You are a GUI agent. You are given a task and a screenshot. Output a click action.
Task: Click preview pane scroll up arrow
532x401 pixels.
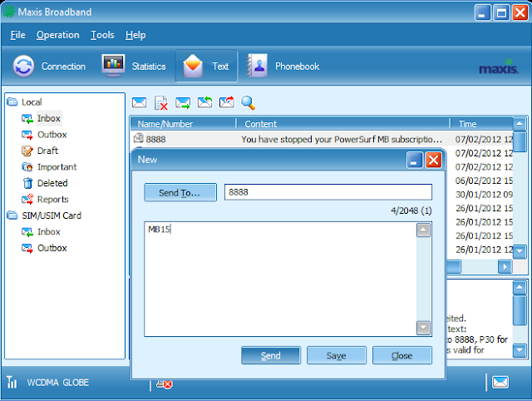coord(520,288)
